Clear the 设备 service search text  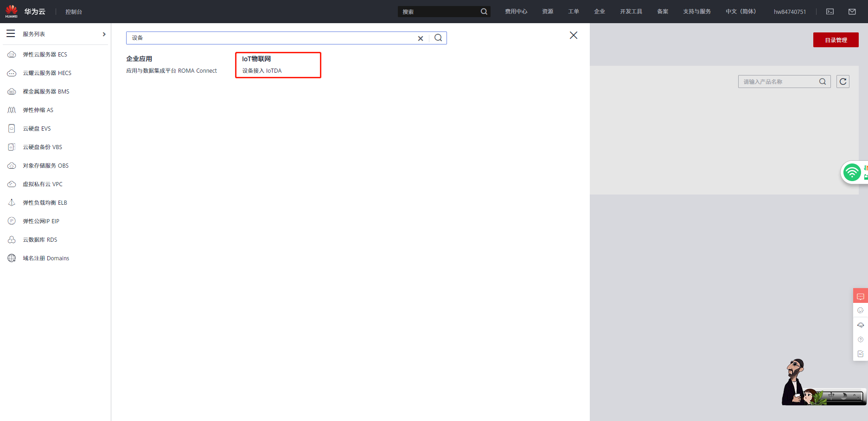tap(421, 38)
